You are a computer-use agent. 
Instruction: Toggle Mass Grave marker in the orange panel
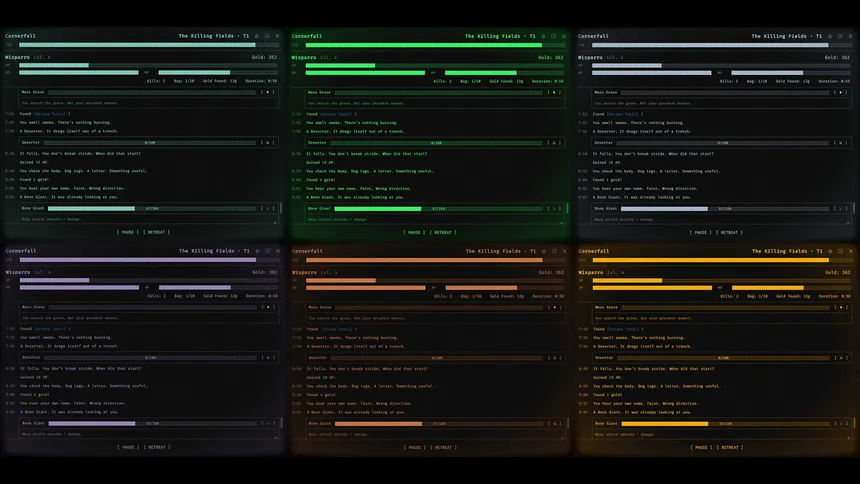click(x=552, y=307)
